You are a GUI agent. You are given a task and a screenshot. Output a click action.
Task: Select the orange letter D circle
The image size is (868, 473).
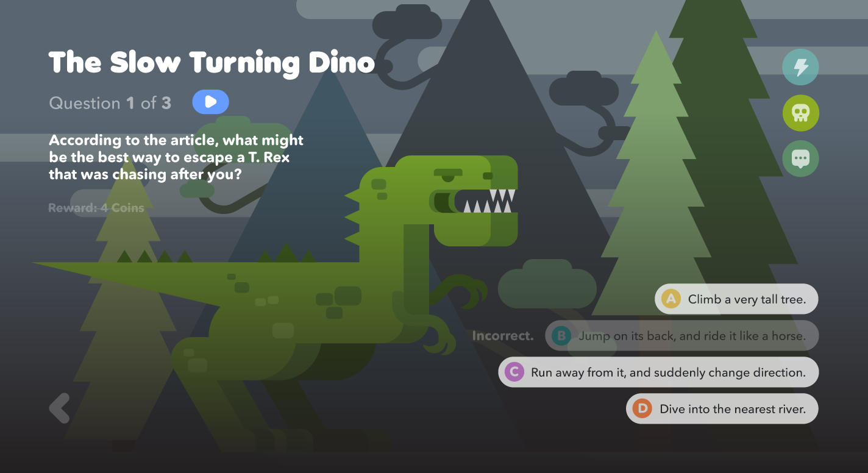(642, 408)
